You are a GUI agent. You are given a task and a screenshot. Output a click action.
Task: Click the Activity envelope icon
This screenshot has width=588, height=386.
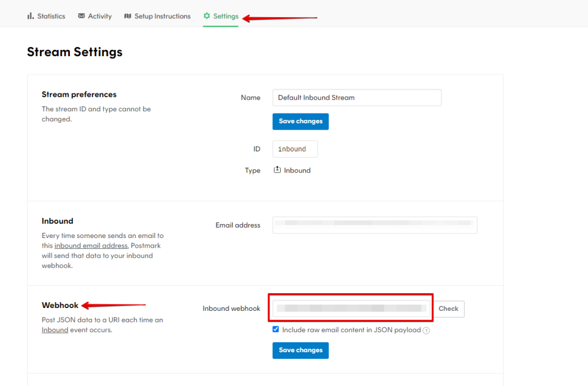coord(82,16)
